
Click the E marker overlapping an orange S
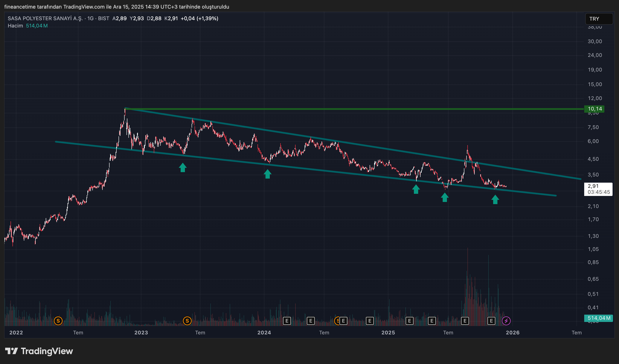point(343,321)
